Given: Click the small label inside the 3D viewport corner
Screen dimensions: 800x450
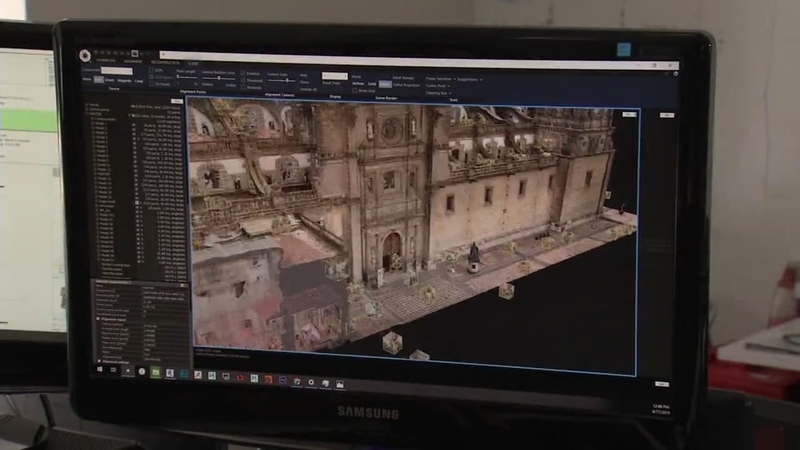Looking at the screenshot, I should click(x=629, y=114).
